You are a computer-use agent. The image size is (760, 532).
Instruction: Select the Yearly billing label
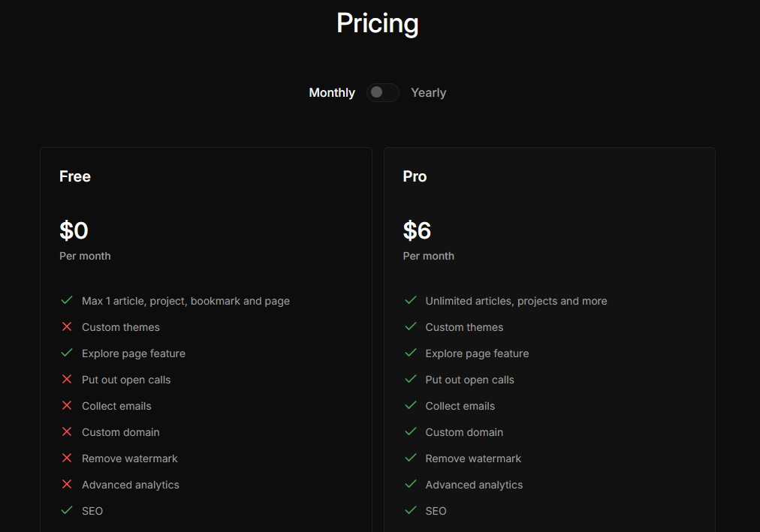pyautogui.click(x=428, y=93)
